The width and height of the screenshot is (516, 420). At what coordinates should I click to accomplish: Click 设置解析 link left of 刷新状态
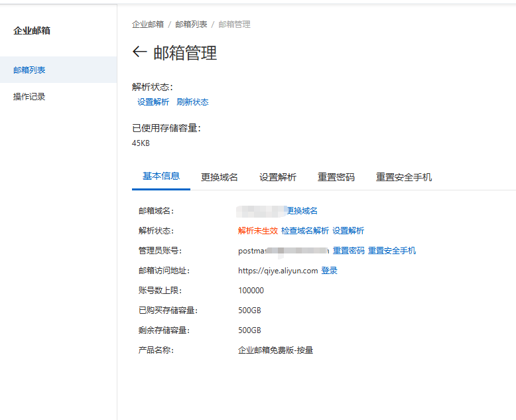[153, 102]
